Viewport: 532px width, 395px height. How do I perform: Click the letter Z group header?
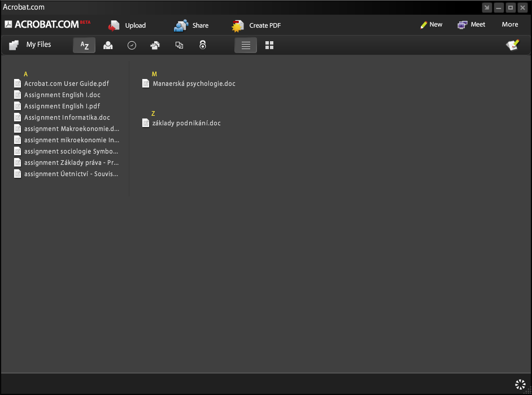[153, 113]
